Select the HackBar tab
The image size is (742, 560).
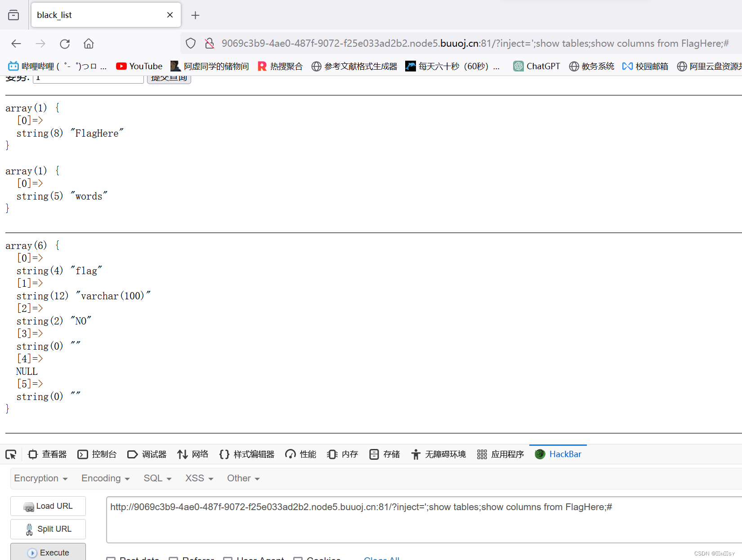pos(558,454)
